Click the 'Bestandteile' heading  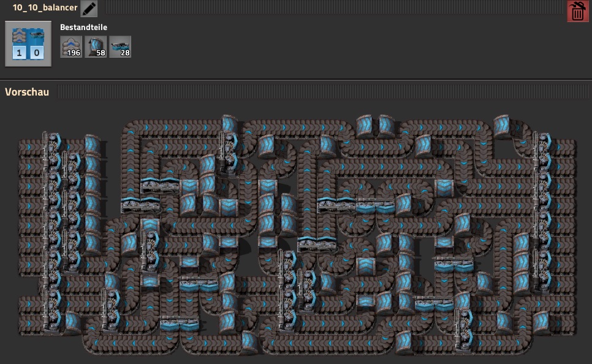coord(83,28)
